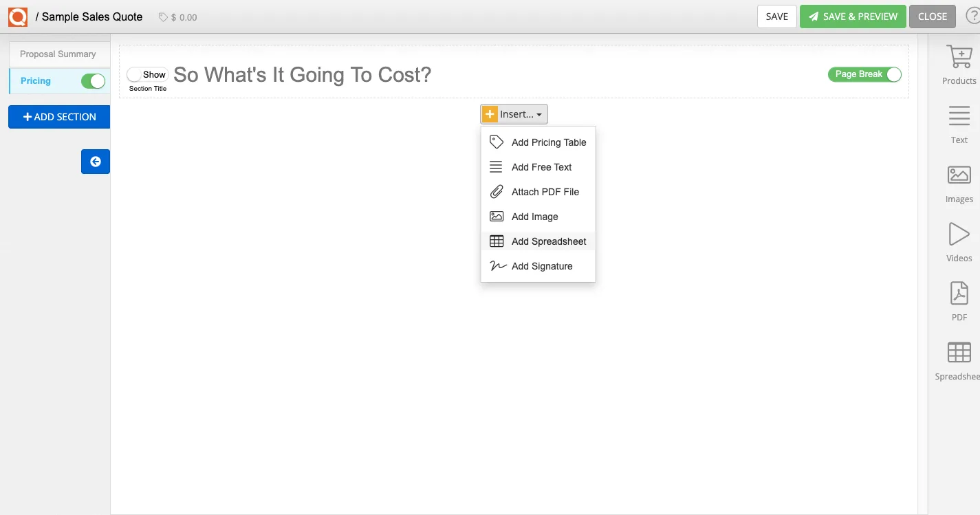Switch to the Proposal Summary section
Image resolution: width=980 pixels, height=515 pixels.
pyautogui.click(x=59, y=54)
